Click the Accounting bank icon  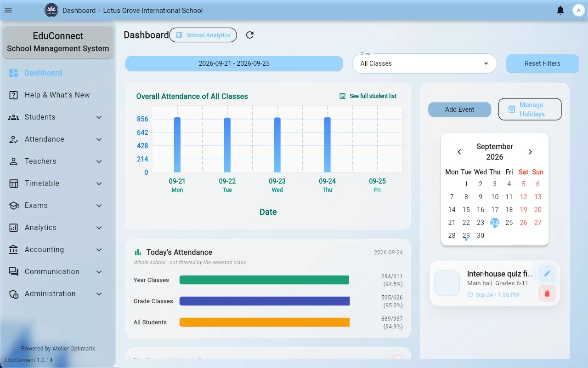(14, 250)
